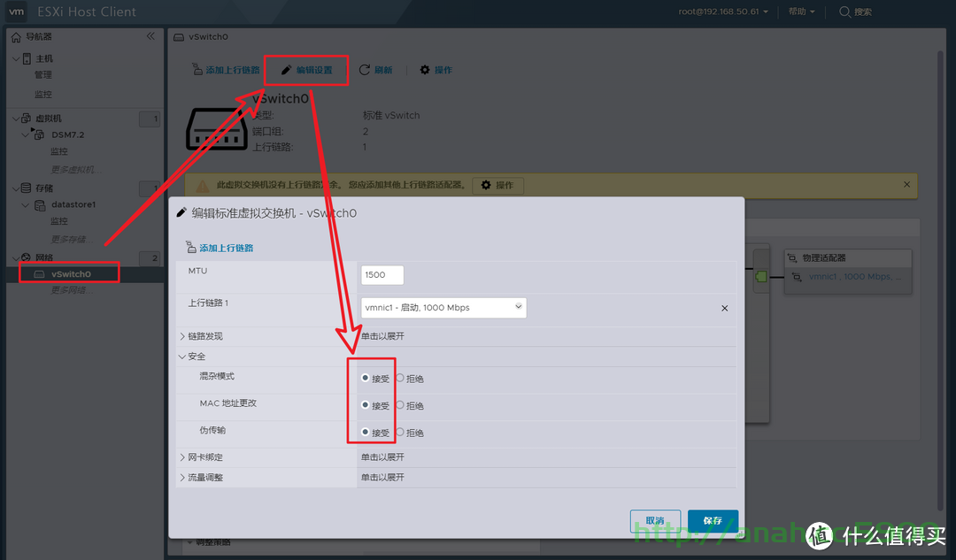Select Reject for promiscuous mode
The width and height of the screenshot is (956, 560).
400,378
